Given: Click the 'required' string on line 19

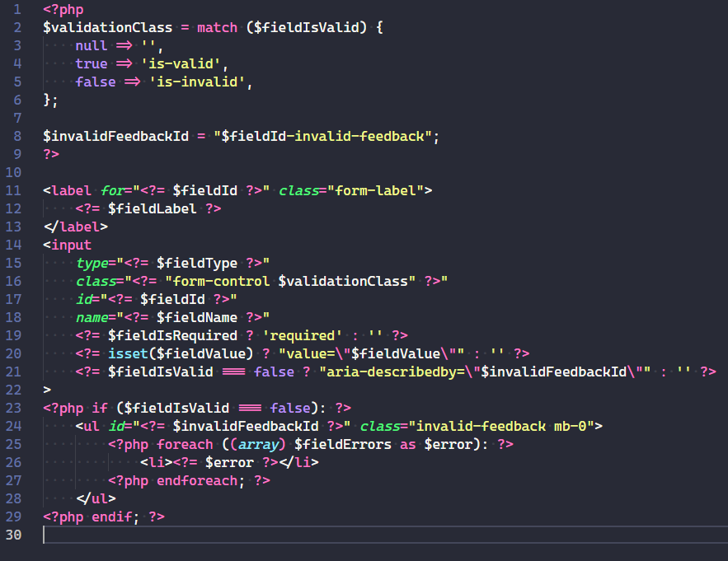Looking at the screenshot, I should click(303, 335).
